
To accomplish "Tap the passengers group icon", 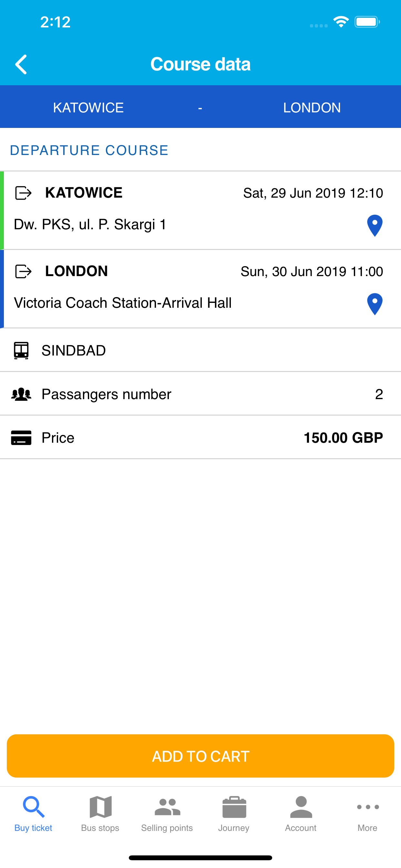I will click(21, 394).
